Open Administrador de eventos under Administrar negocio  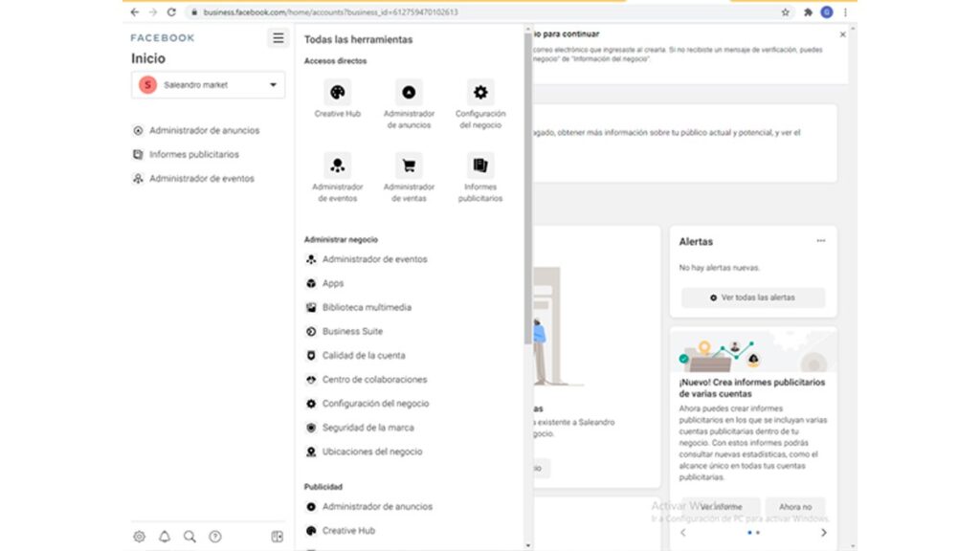pyautogui.click(x=367, y=259)
